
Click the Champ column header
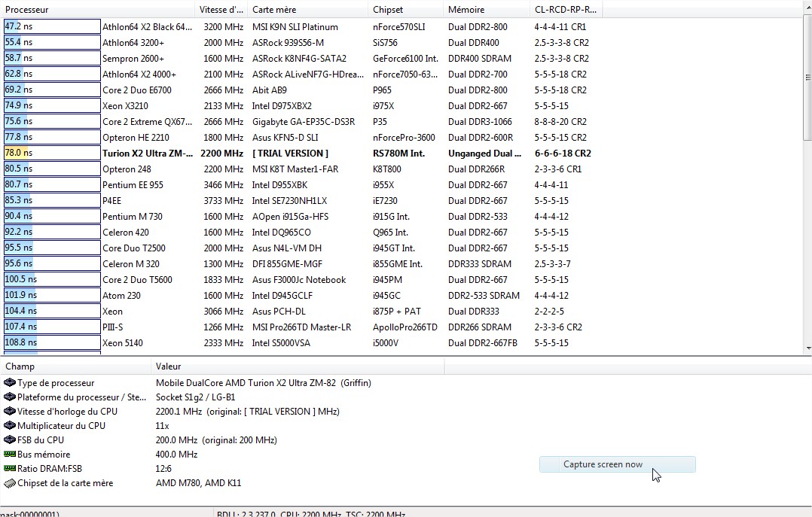click(x=76, y=366)
